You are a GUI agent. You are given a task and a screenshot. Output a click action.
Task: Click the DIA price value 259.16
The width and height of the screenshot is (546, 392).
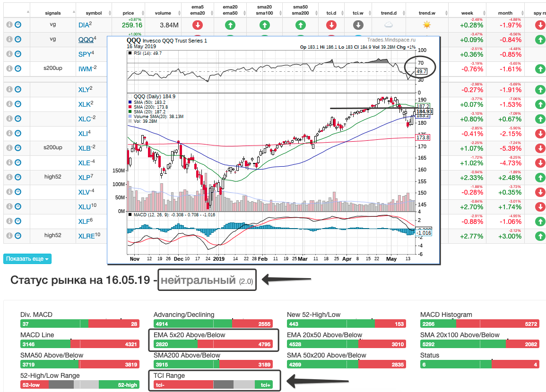click(132, 25)
